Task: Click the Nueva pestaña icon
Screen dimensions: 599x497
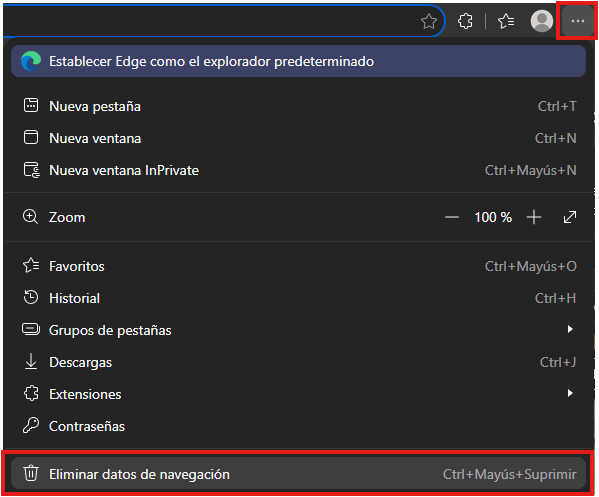Action: 31,105
